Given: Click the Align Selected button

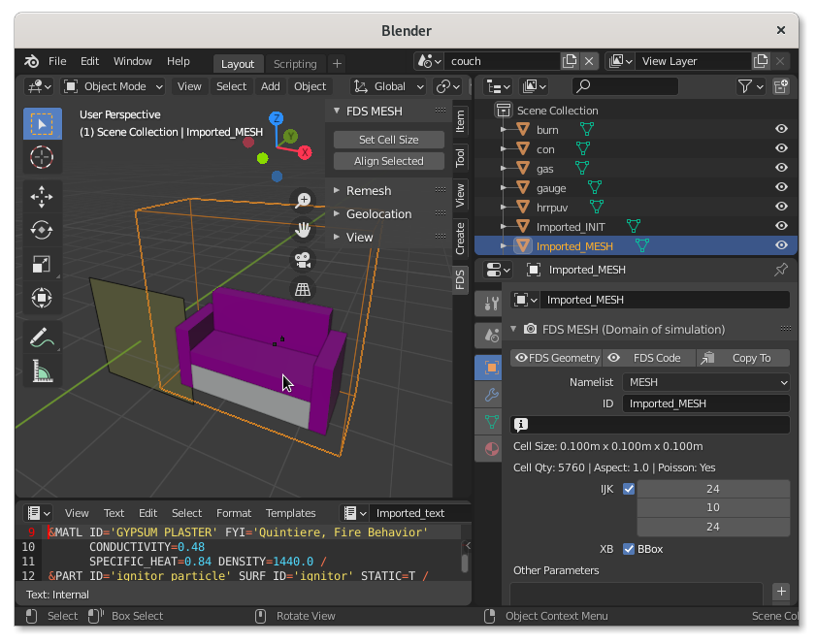Looking at the screenshot, I should pyautogui.click(x=389, y=161).
